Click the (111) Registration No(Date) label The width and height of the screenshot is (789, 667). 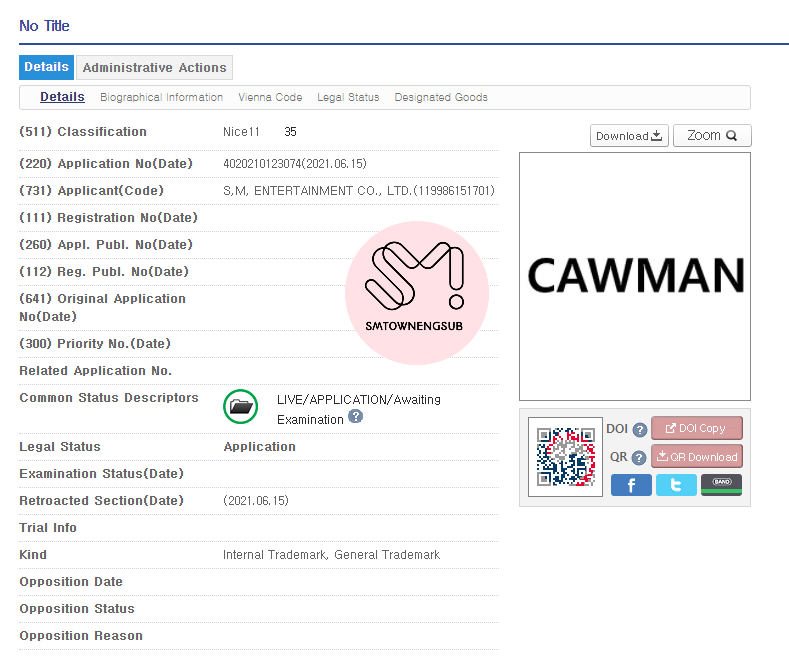coord(108,218)
